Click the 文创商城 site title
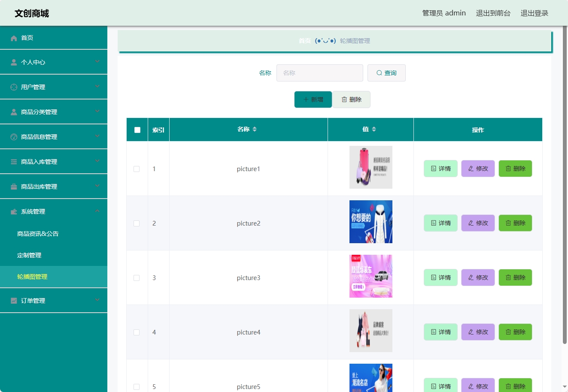This screenshot has width=568, height=392. coord(32,14)
